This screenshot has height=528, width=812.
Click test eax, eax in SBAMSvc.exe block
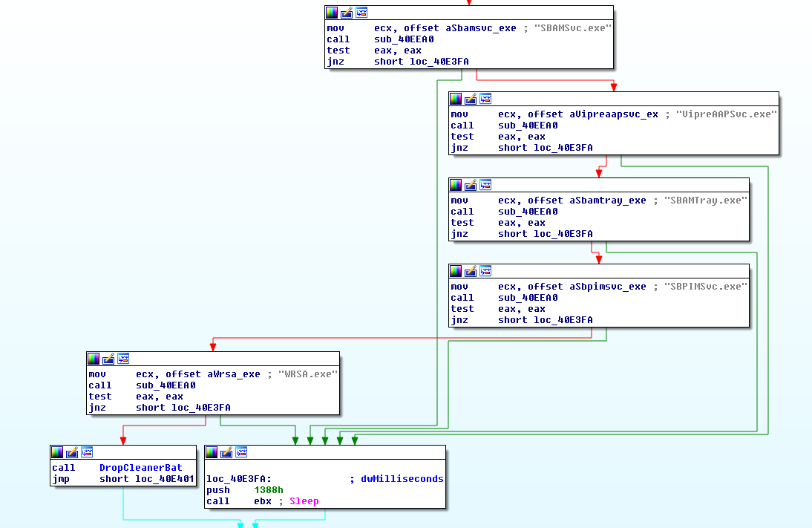coord(374,50)
